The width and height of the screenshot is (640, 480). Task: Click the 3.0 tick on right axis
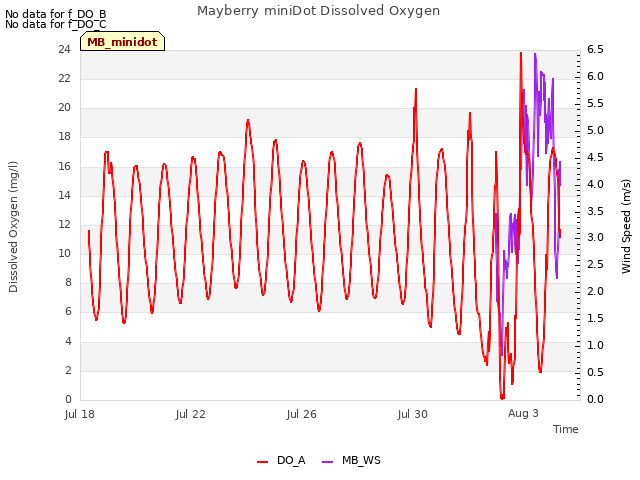pos(595,237)
